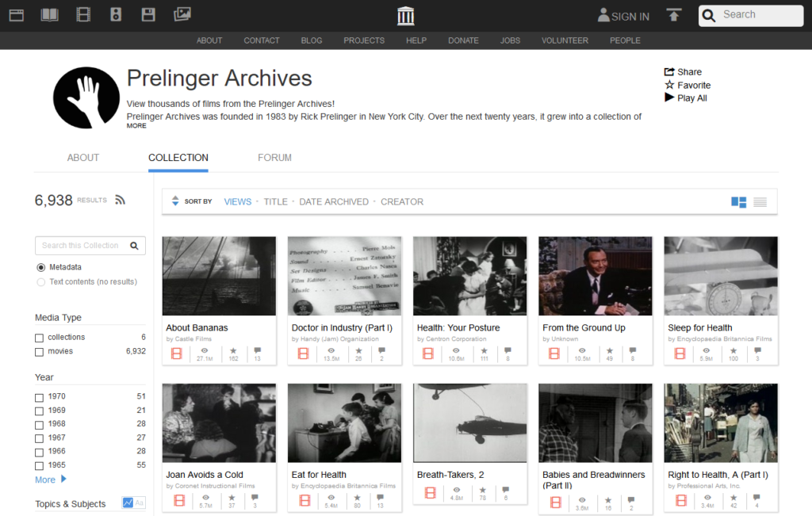Click the upload arrow icon
Image resolution: width=812 pixels, height=516 pixels.
click(674, 15)
